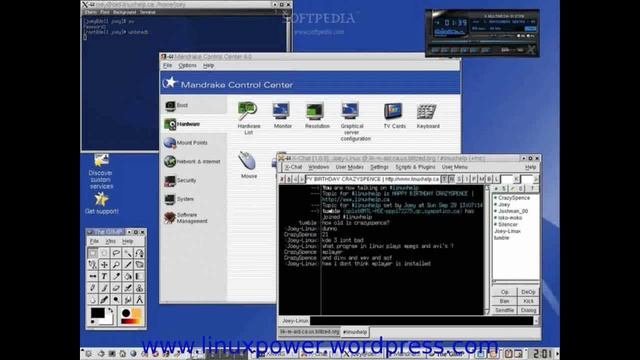Open Hardware List in Mandrake Control Center
This screenshot has height=360, width=640.
[x=249, y=118]
